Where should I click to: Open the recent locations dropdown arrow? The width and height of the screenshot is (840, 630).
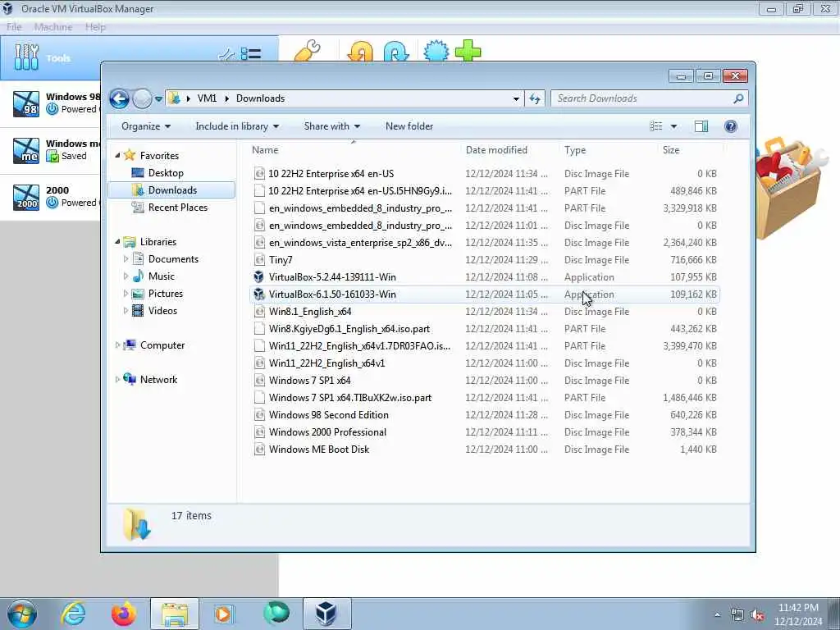point(158,98)
